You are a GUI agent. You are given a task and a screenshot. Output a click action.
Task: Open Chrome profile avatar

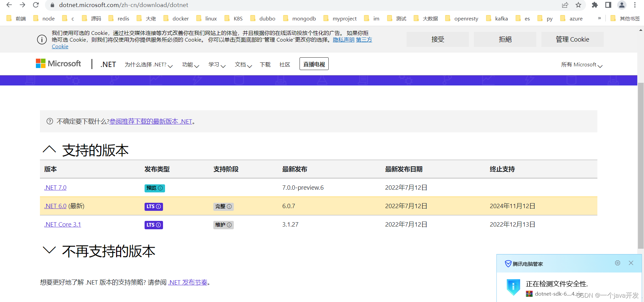point(622,5)
